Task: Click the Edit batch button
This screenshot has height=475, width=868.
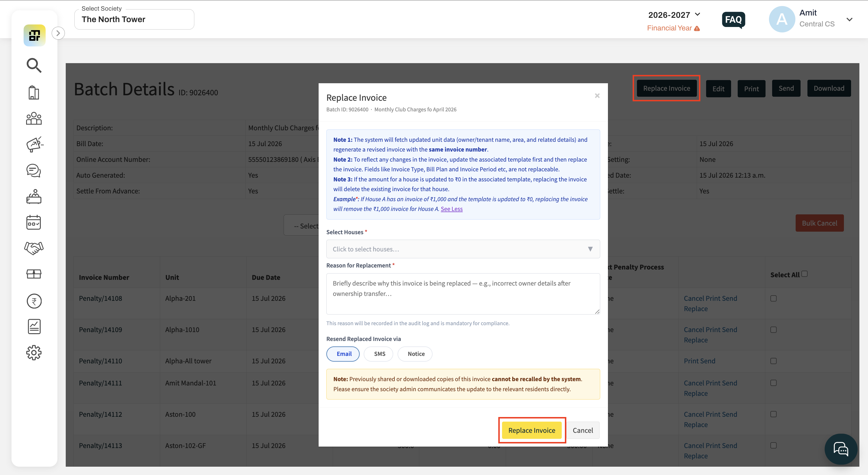Action: click(718, 89)
